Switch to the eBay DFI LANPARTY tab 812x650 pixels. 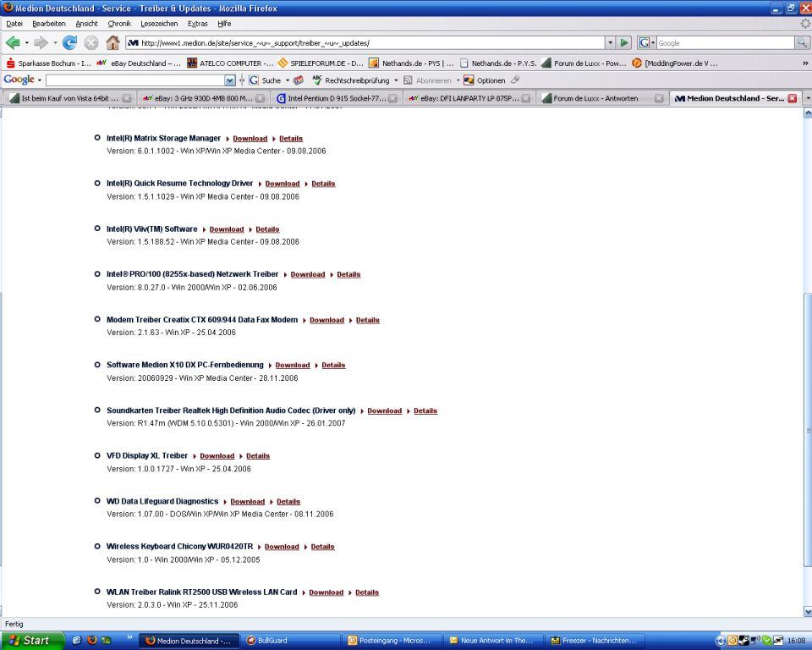[x=469, y=98]
